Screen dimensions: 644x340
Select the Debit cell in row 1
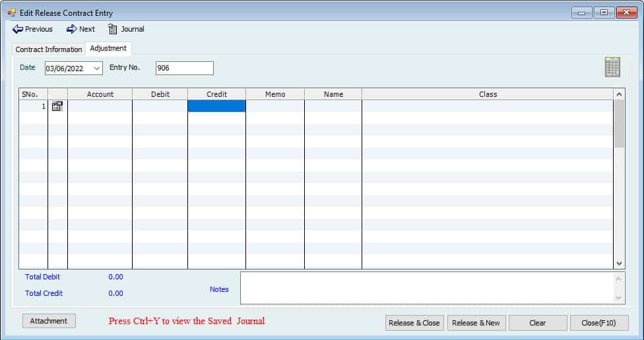click(x=160, y=106)
